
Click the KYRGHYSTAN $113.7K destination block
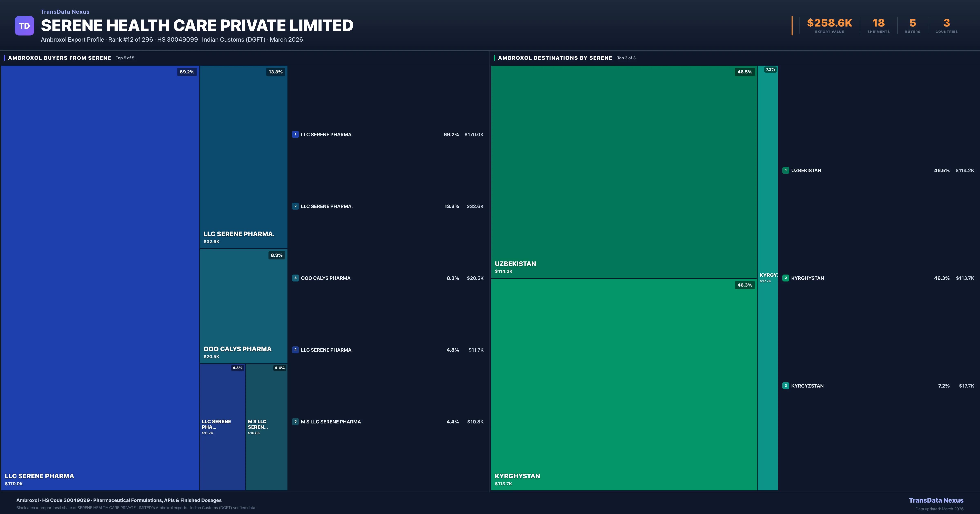coord(624,384)
